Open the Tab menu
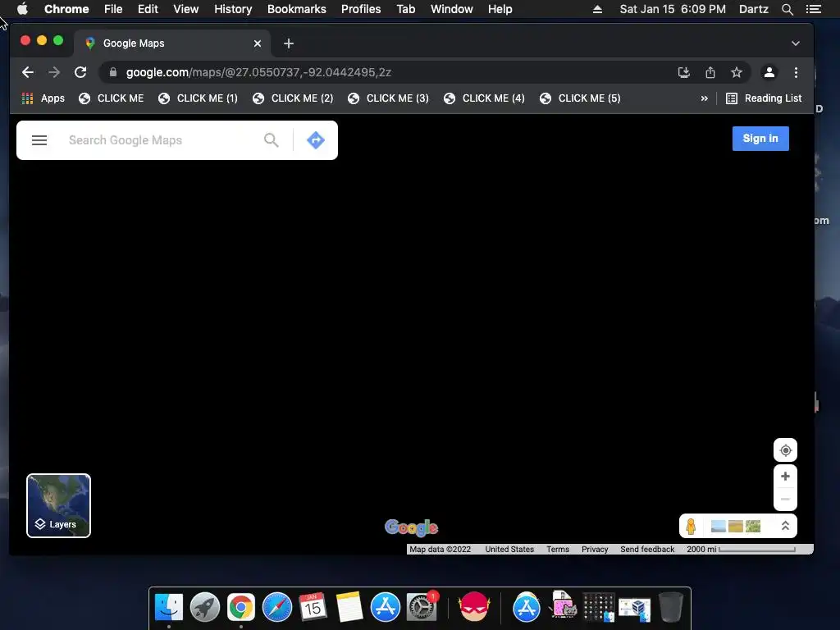Viewport: 840px width, 630px height. coord(405,9)
